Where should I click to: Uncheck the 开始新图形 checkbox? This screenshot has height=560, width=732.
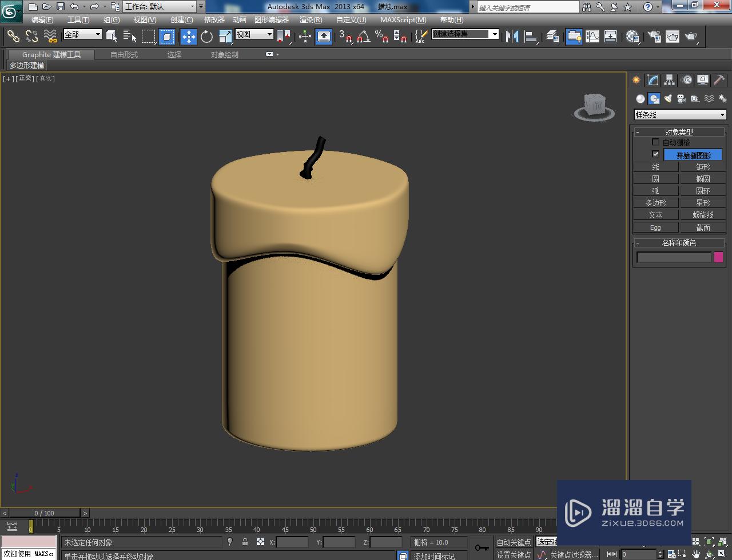[x=655, y=154]
